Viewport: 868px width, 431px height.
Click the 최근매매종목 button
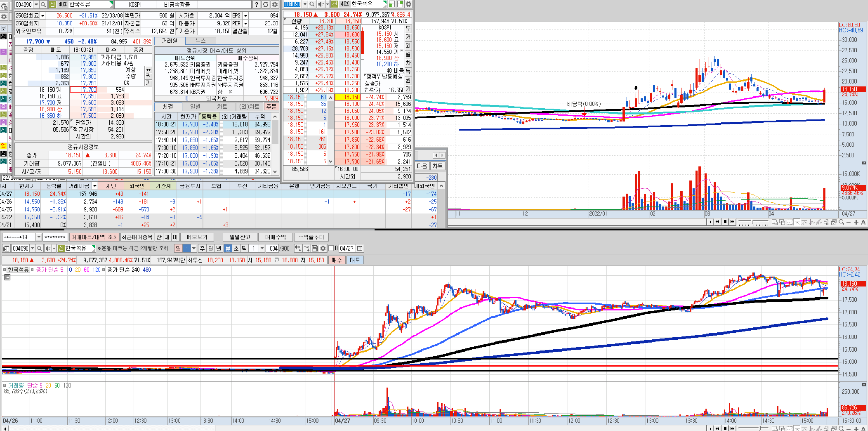tap(137, 237)
